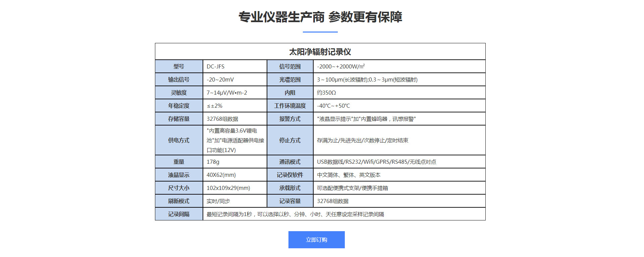This screenshot has height=257, width=644.
Task: Click the 约350Ω internal resistance value
Action: pos(326,93)
